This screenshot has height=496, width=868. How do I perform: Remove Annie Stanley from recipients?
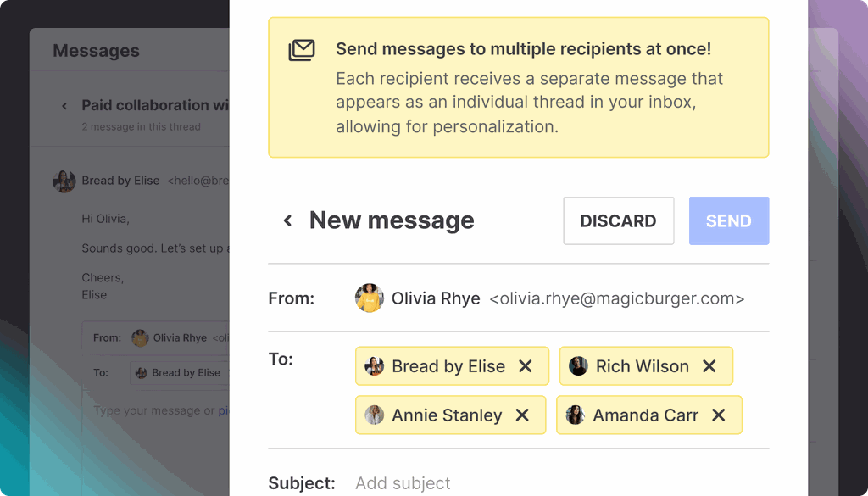coord(522,415)
